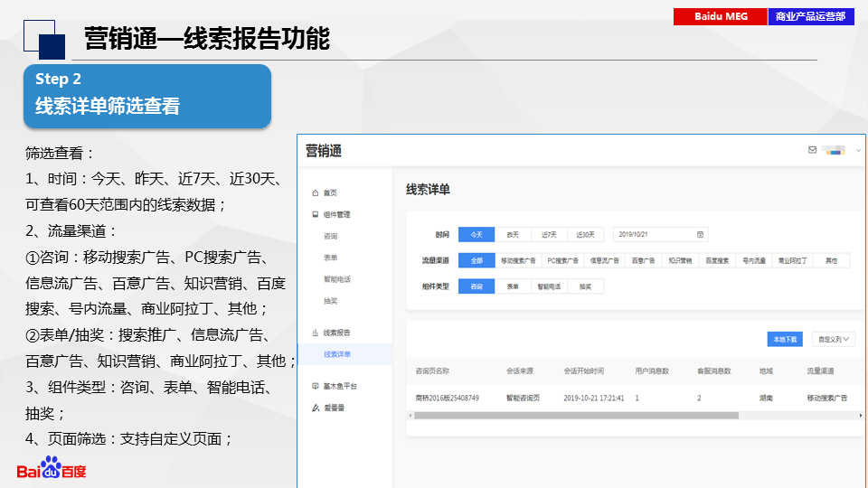868x488 pixels.
Task: Filter by 其他 channel
Action: [x=832, y=260]
